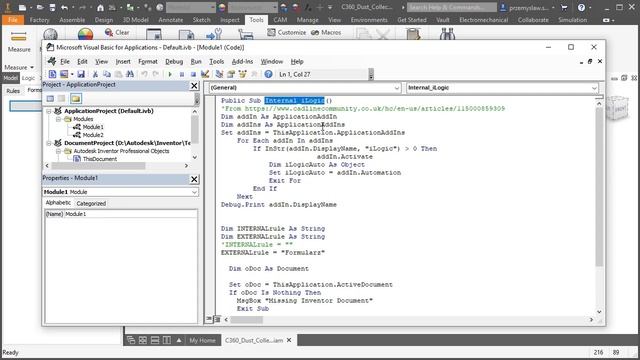This screenshot has height=360, width=640.
Task: Click the Find binoculars icon in VBA toolbar
Action: (x=130, y=74)
